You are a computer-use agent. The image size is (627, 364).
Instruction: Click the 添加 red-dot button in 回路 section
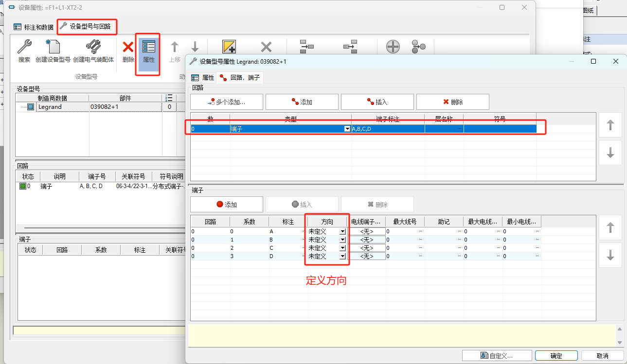pyautogui.click(x=302, y=102)
